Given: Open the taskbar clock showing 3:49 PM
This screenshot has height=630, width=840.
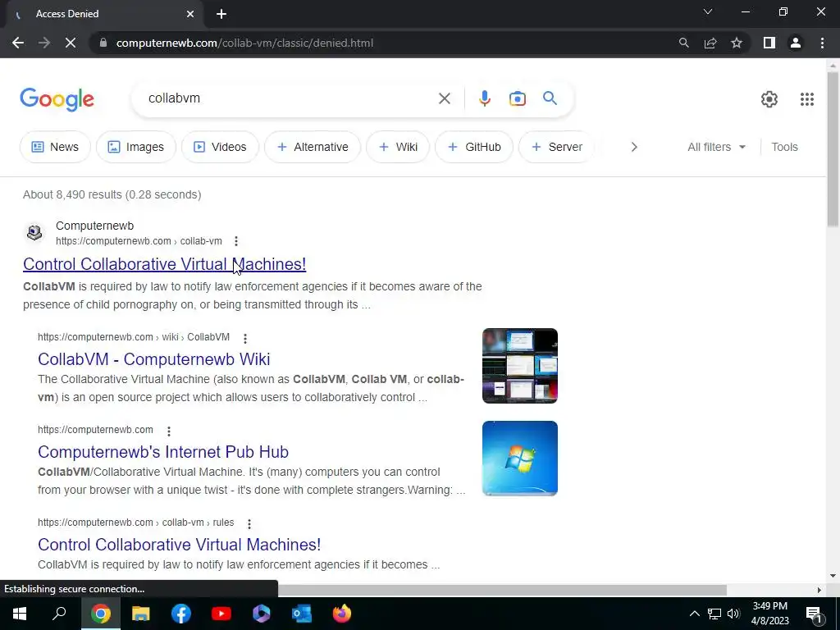Looking at the screenshot, I should [x=769, y=614].
